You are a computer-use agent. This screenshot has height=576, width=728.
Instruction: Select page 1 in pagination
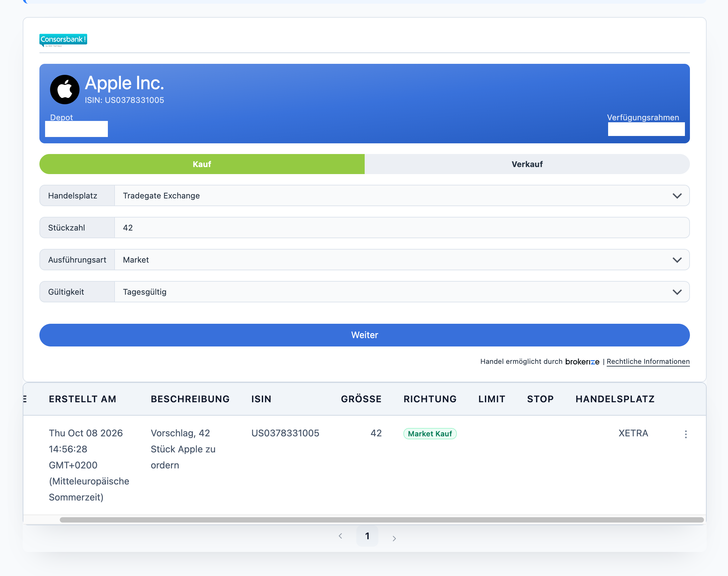click(367, 536)
